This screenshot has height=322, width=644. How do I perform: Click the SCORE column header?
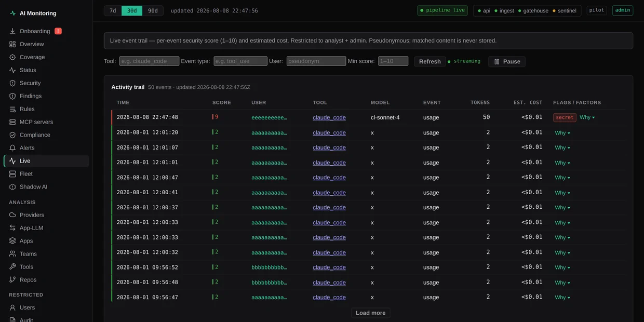[222, 103]
